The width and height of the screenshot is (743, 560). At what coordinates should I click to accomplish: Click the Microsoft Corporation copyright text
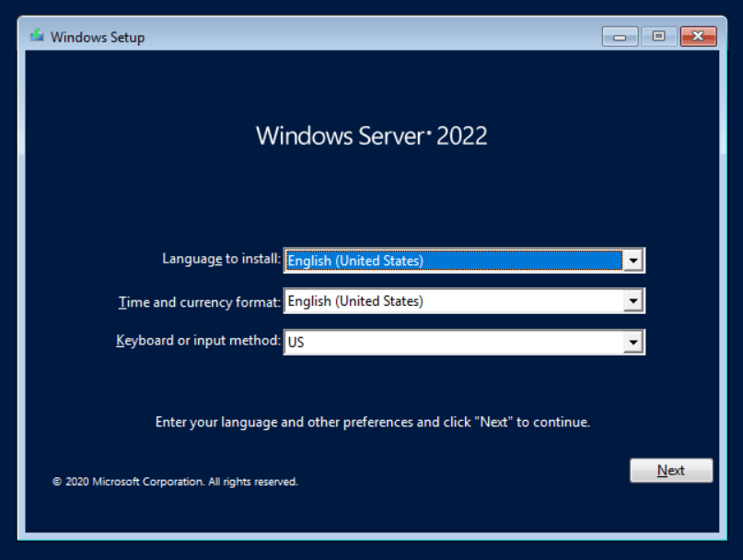tap(175, 482)
